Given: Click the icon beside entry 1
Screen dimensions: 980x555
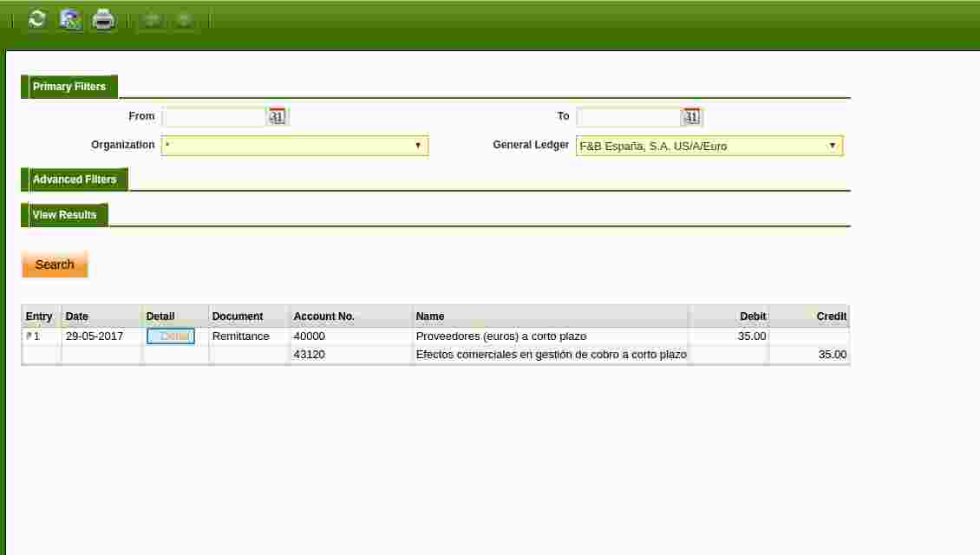Looking at the screenshot, I should coord(29,336).
